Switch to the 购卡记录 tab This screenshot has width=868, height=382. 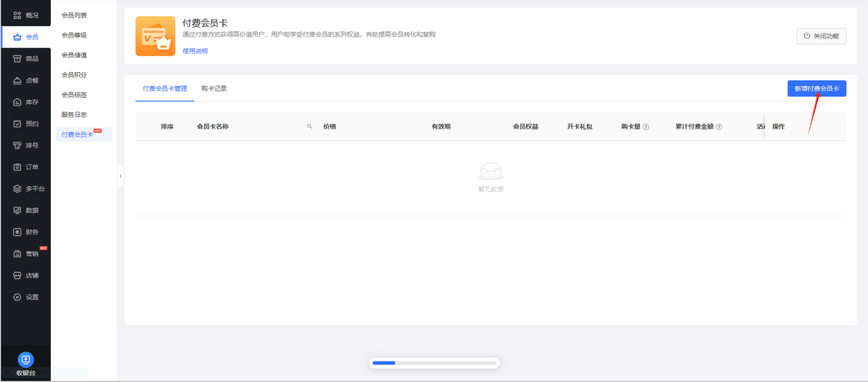pyautogui.click(x=214, y=88)
